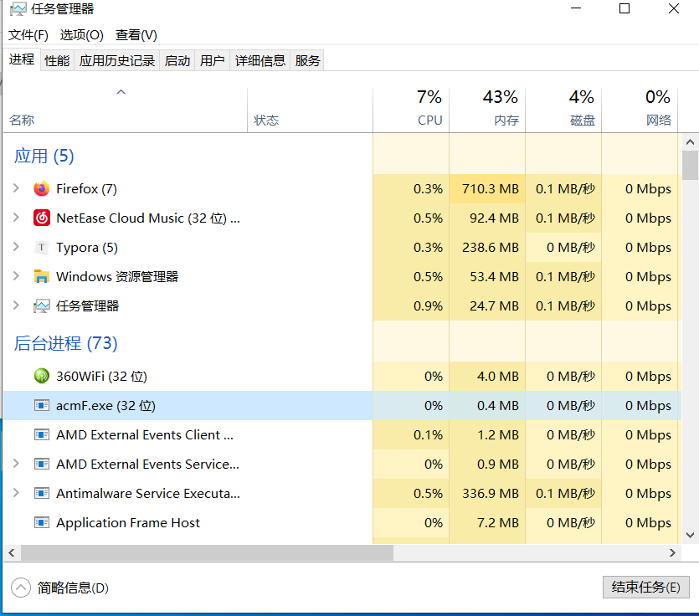Viewport: 699px width, 616px height.
Task: Click the sort arrow above 名称 column
Action: (x=121, y=92)
